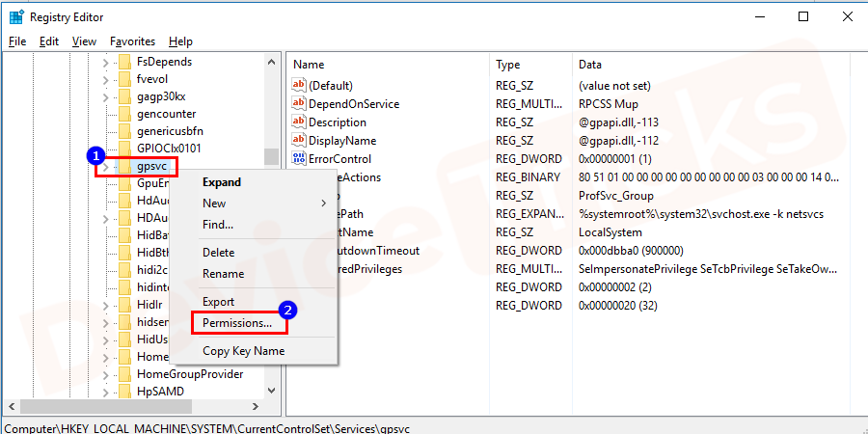Open the Help menu

(180, 41)
